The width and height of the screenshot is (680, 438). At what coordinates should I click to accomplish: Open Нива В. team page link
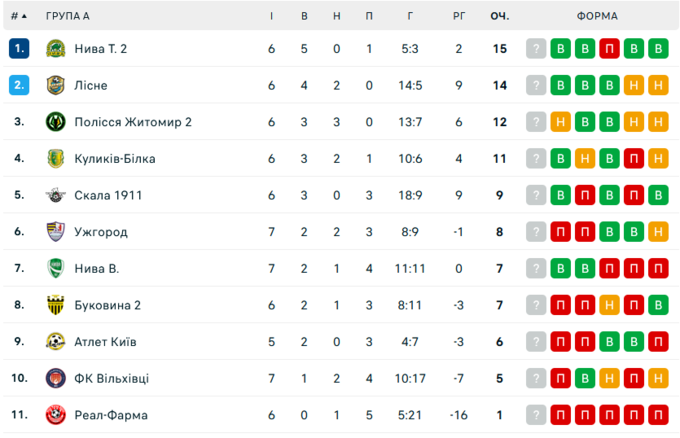(x=97, y=268)
